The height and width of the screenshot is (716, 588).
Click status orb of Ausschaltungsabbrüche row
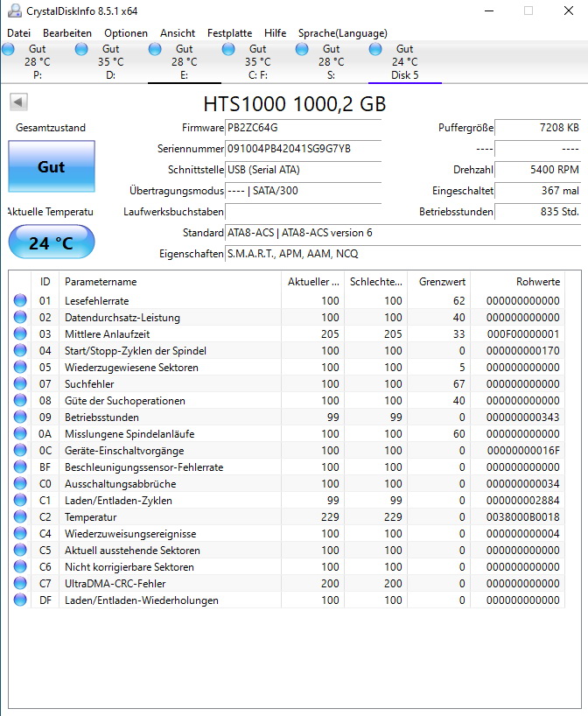click(20, 483)
